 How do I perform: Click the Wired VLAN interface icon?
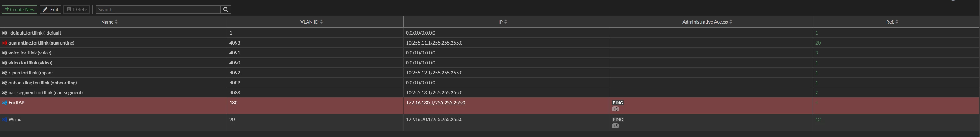tap(5, 120)
